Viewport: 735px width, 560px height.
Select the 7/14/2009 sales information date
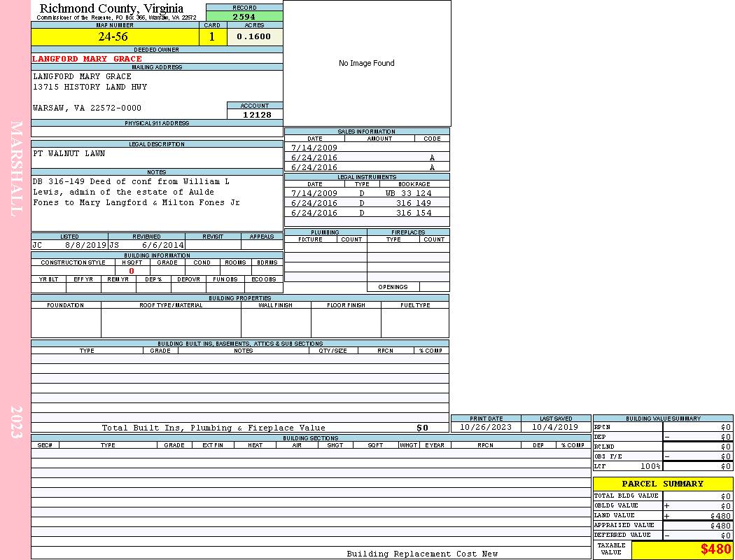tap(314, 148)
